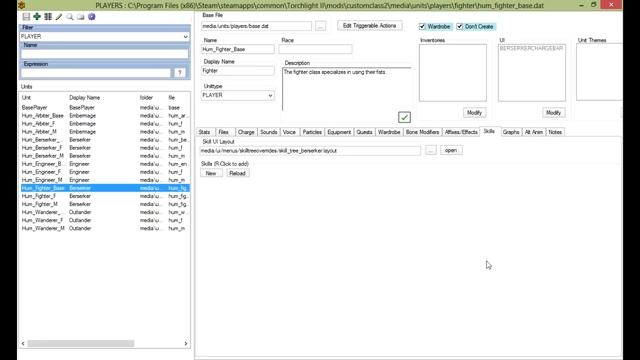640x360 pixels.
Task: Click the question mark button beside Expression
Action: tap(180, 73)
